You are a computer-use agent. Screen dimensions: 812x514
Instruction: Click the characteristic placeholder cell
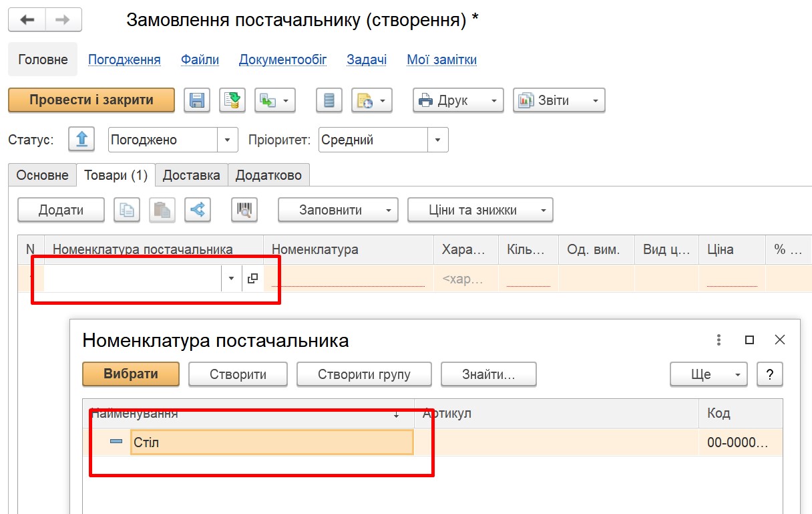click(x=466, y=279)
